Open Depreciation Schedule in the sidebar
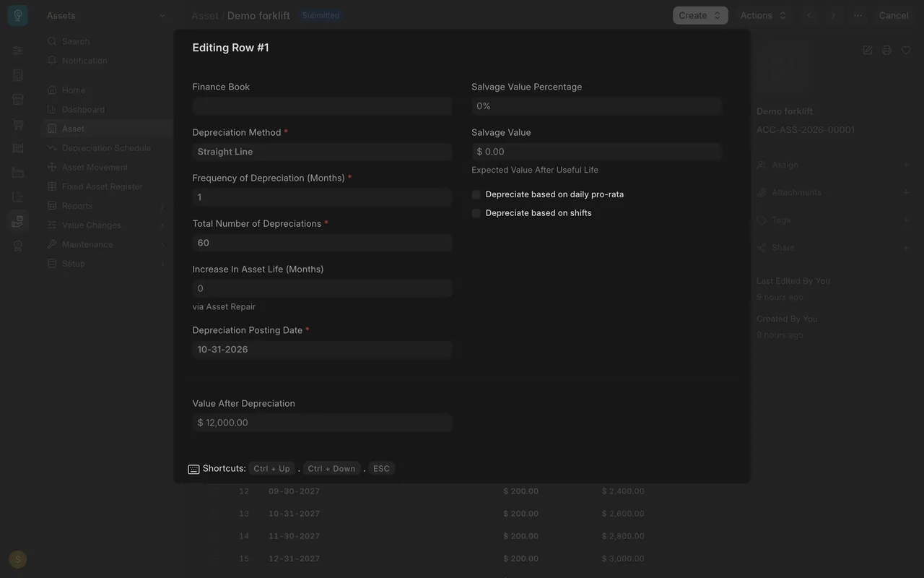Viewport: 924px width, 578px height. tap(106, 148)
